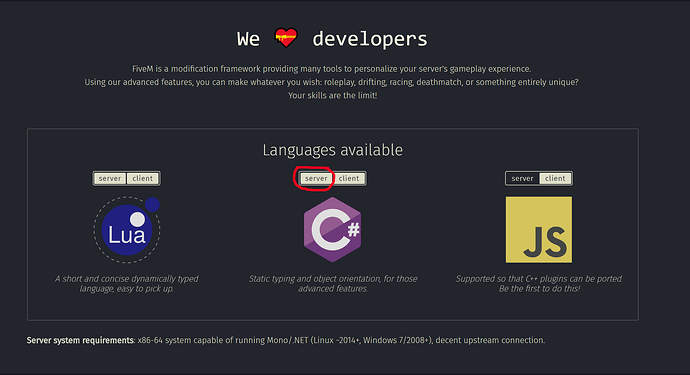This screenshot has height=375, width=690.
Task: Click the yellow JS logo
Action: [x=539, y=230]
